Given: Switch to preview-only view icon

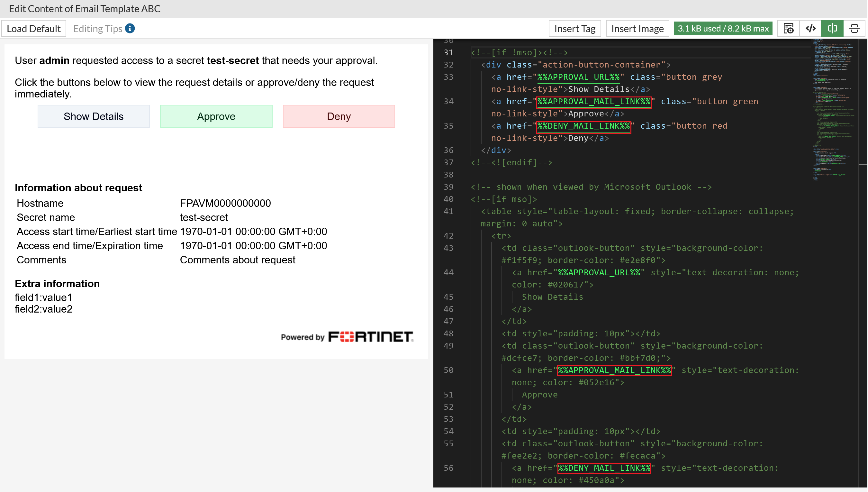Looking at the screenshot, I should [x=788, y=28].
